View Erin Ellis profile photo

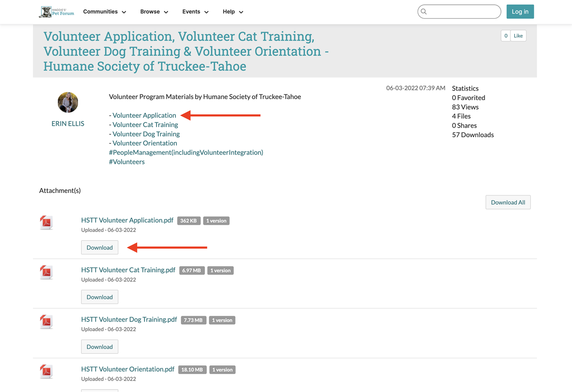click(68, 102)
